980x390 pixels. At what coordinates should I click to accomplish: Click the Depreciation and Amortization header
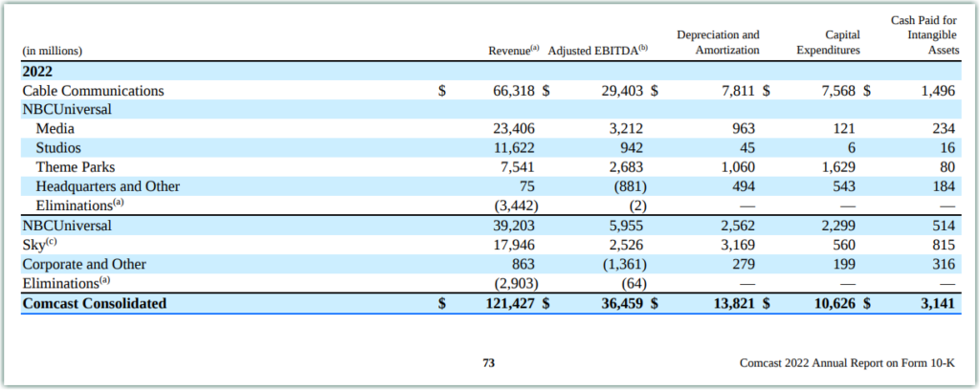718,43
